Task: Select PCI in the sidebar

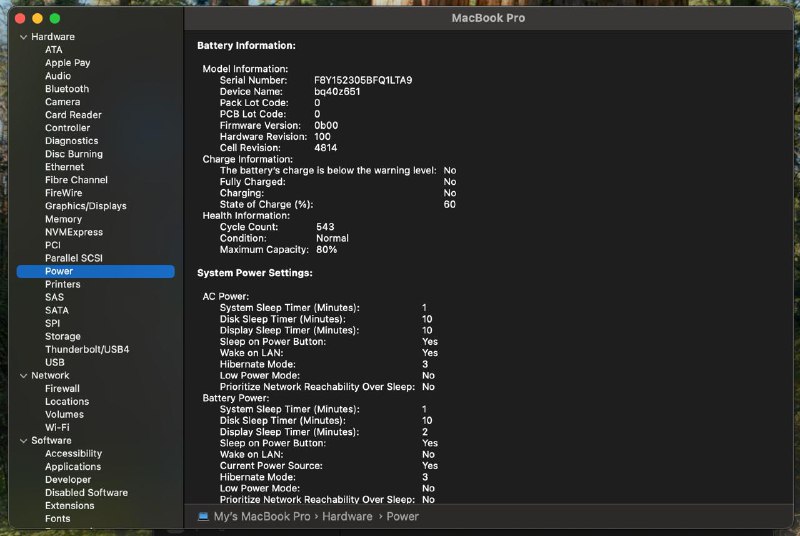Action: point(53,245)
